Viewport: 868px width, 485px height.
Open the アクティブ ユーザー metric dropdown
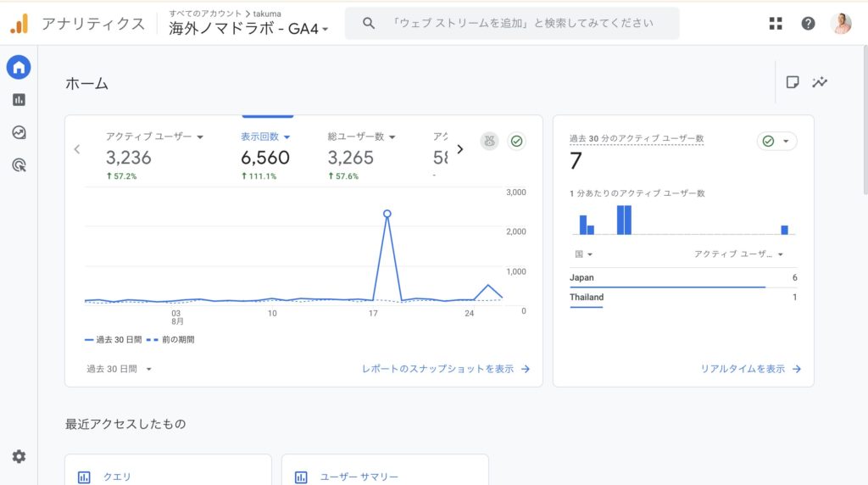[x=154, y=137]
